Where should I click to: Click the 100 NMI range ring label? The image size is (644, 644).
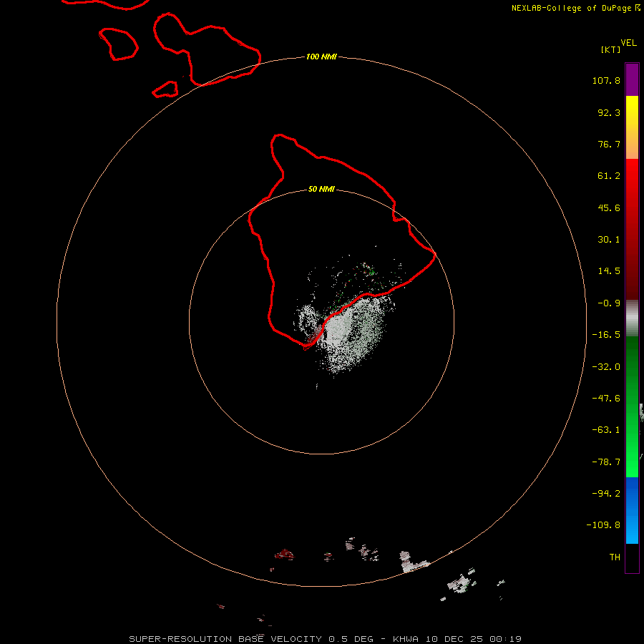tap(321, 57)
